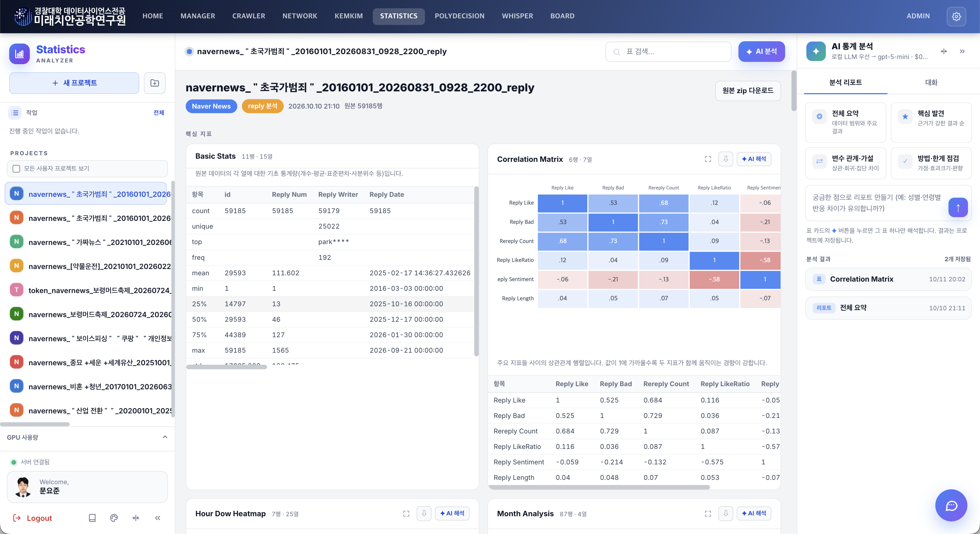Click AI 해석 on Correlation Matrix card
The width and height of the screenshot is (980, 534).
[x=754, y=159]
